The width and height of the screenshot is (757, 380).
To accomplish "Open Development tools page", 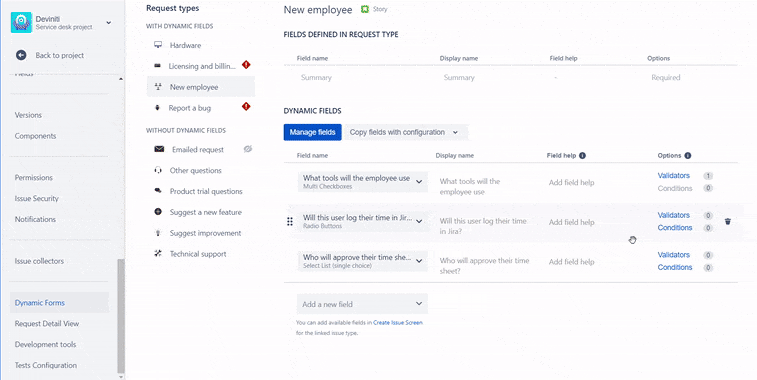I will 45,344.
